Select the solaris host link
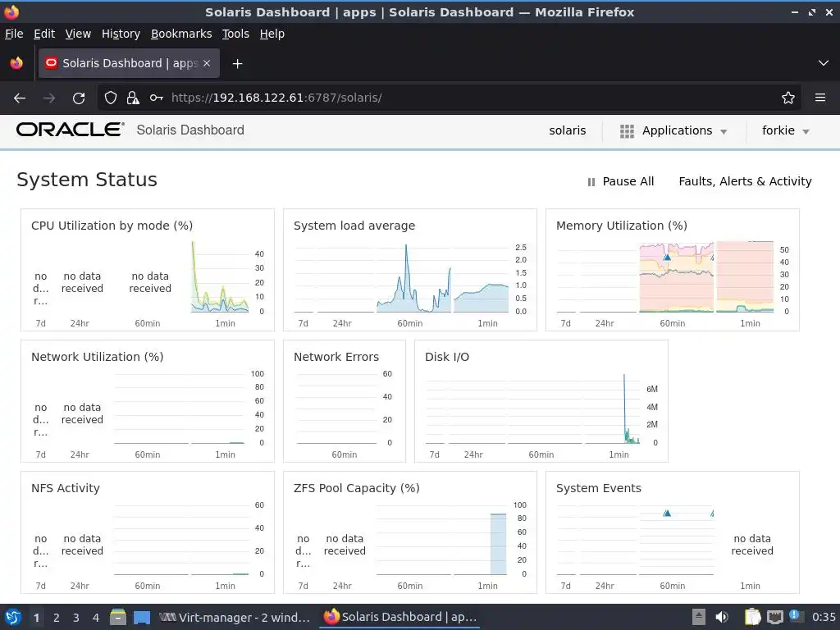 click(568, 130)
